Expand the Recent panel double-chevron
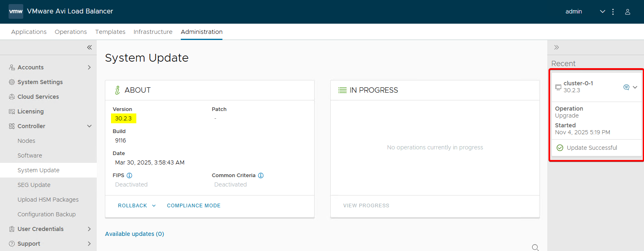 [x=556, y=47]
